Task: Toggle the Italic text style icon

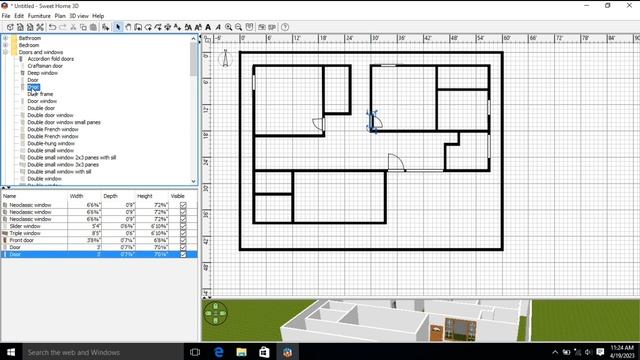Action: click(x=218, y=27)
